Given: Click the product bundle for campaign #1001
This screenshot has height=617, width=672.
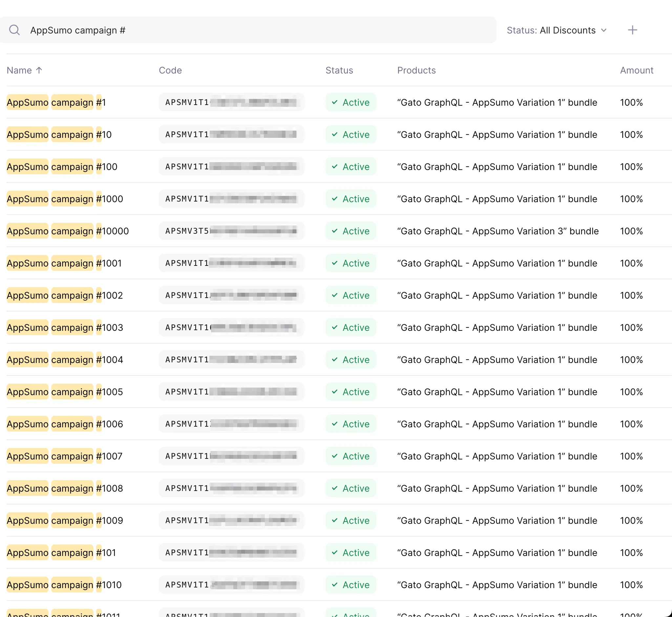Looking at the screenshot, I should [x=497, y=263].
